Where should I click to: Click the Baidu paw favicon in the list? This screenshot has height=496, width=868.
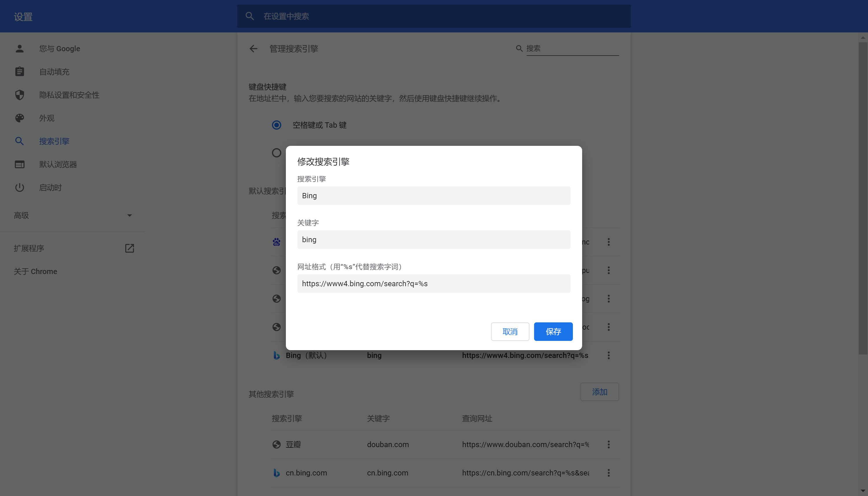click(x=277, y=242)
